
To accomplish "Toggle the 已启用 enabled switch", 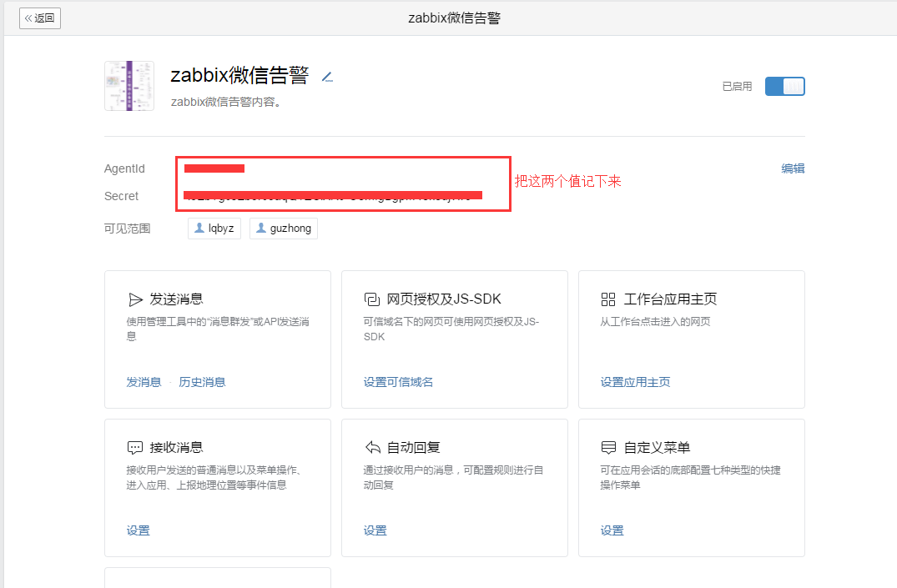I will (785, 87).
